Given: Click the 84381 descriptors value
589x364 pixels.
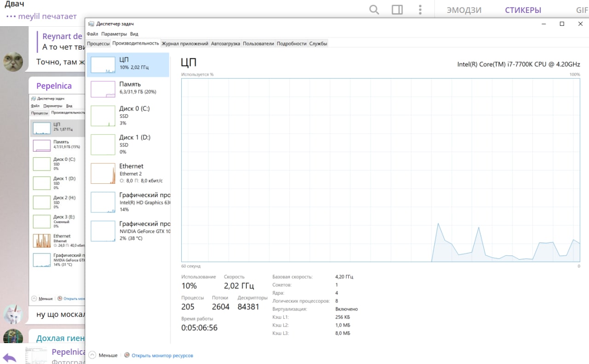Looking at the screenshot, I should click(x=248, y=307).
